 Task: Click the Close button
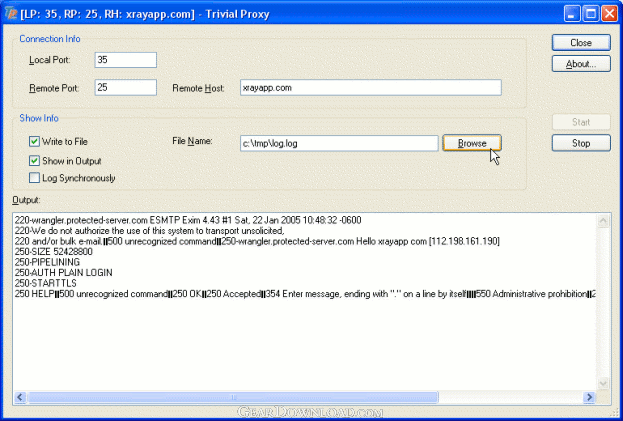[x=581, y=42]
